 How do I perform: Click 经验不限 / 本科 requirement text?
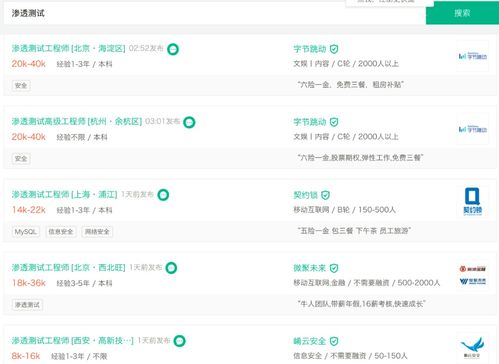pos(82,137)
